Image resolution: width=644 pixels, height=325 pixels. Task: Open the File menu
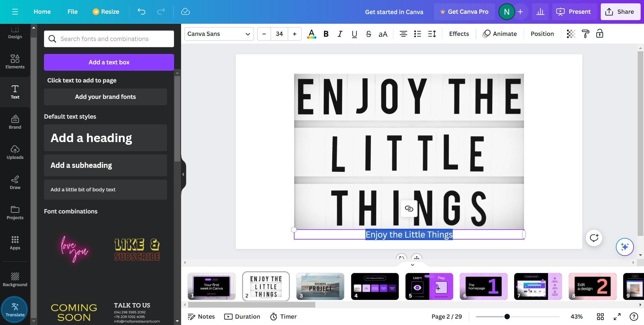click(x=72, y=12)
